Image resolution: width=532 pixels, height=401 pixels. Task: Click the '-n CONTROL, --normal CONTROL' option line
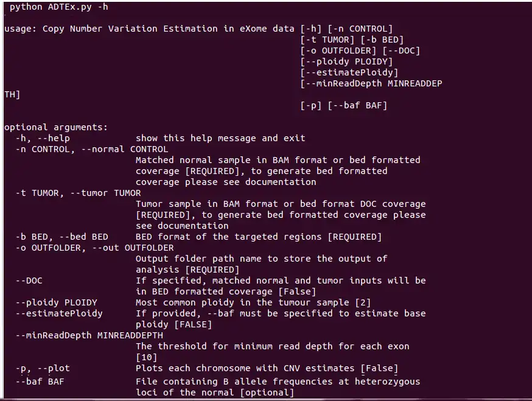[x=92, y=149]
